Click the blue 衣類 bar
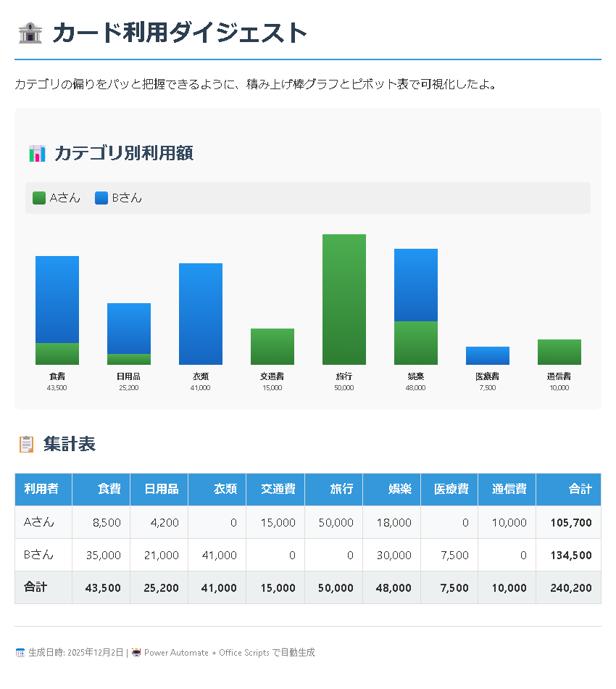The height and width of the screenshot is (689, 616). tap(201, 314)
